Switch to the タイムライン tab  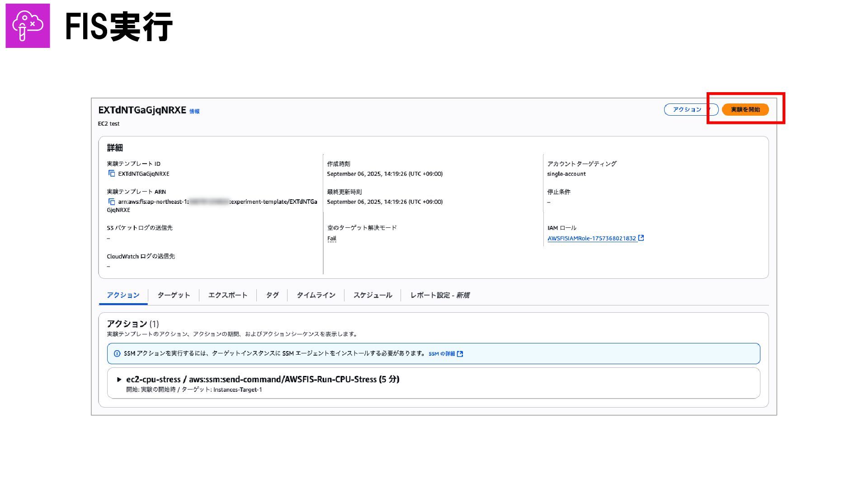(316, 295)
